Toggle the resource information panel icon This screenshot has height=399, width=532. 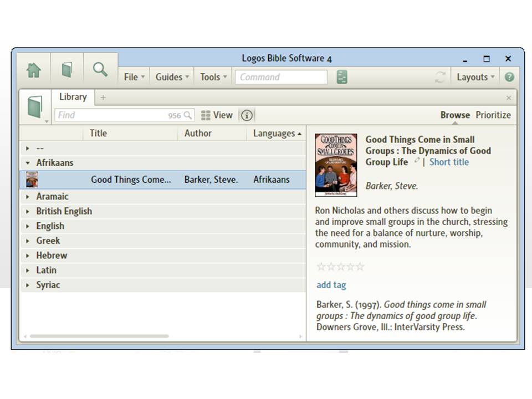click(247, 115)
